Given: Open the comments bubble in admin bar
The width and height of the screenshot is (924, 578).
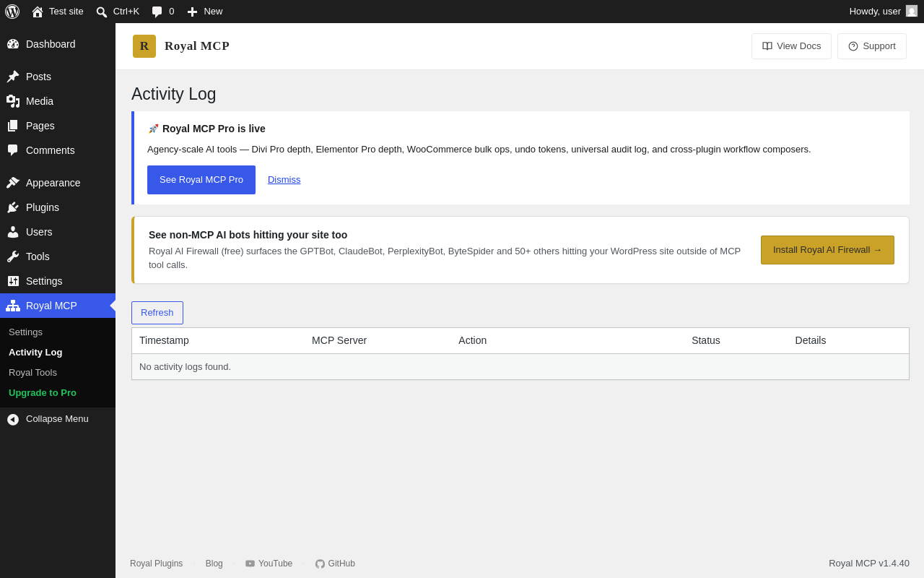Looking at the screenshot, I should [x=157, y=12].
